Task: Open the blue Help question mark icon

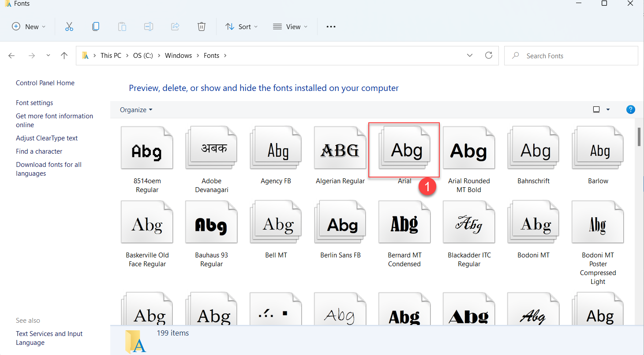Action: tap(631, 110)
